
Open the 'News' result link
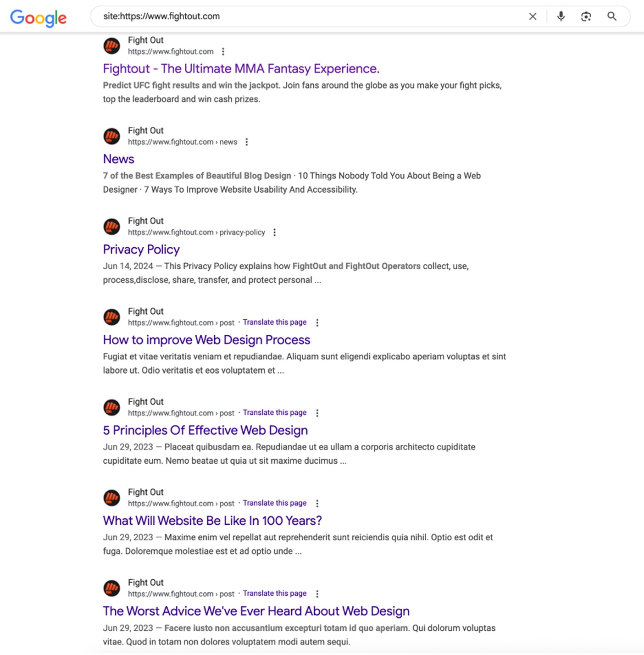[x=118, y=159]
